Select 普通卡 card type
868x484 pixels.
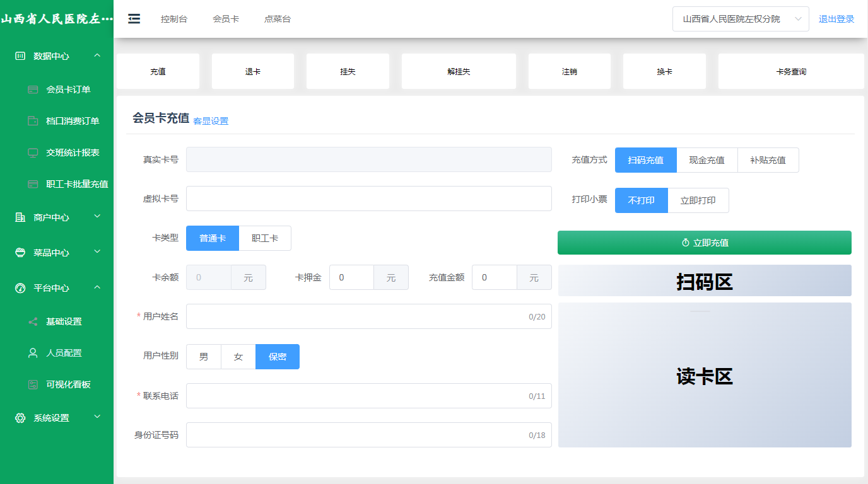(x=213, y=238)
